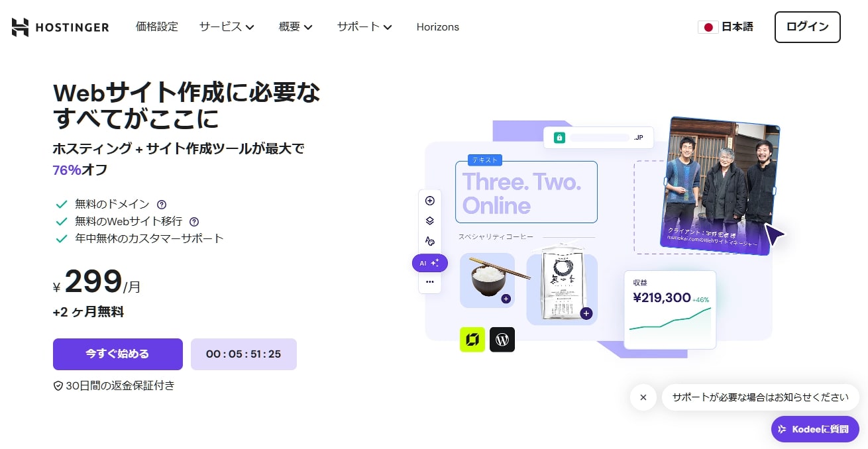Click the 76%オフ discount text
The image size is (868, 449).
tap(80, 170)
